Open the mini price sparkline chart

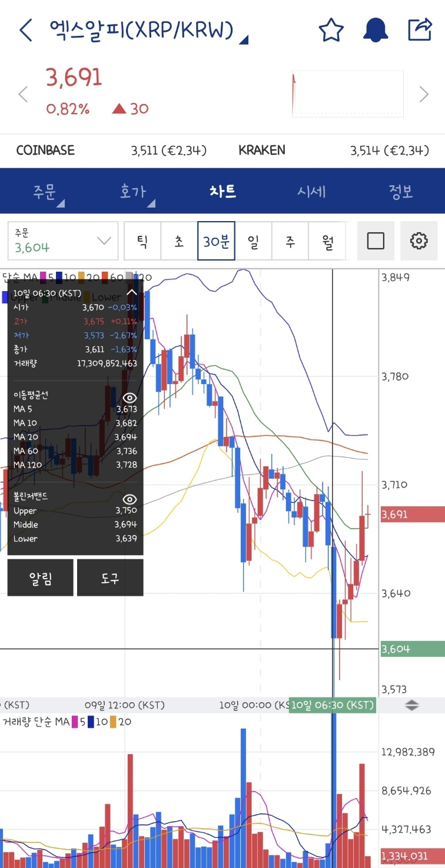tap(348, 94)
